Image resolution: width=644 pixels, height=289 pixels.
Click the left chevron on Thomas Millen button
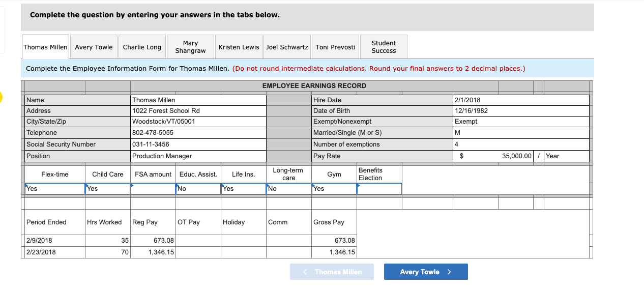coord(305,272)
